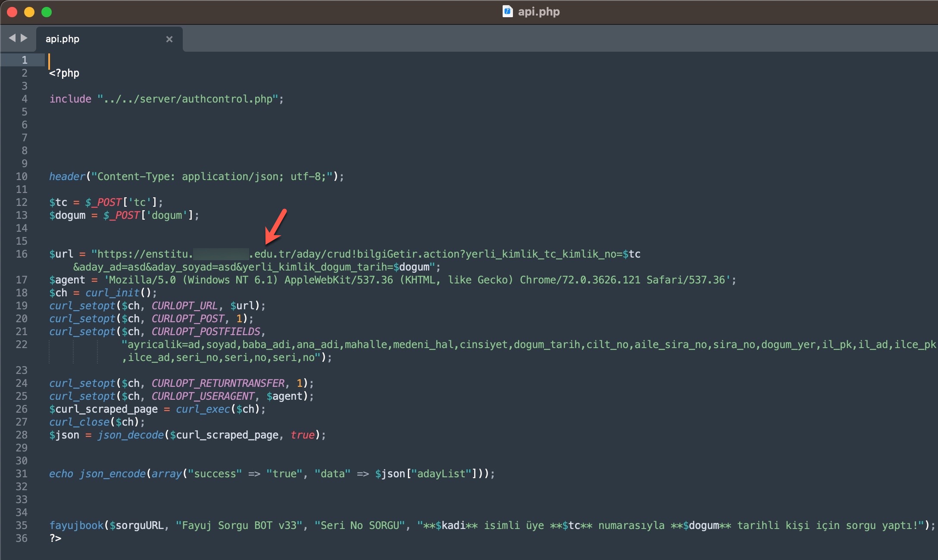Close the api.php tab
This screenshot has height=560, width=938.
coord(169,39)
